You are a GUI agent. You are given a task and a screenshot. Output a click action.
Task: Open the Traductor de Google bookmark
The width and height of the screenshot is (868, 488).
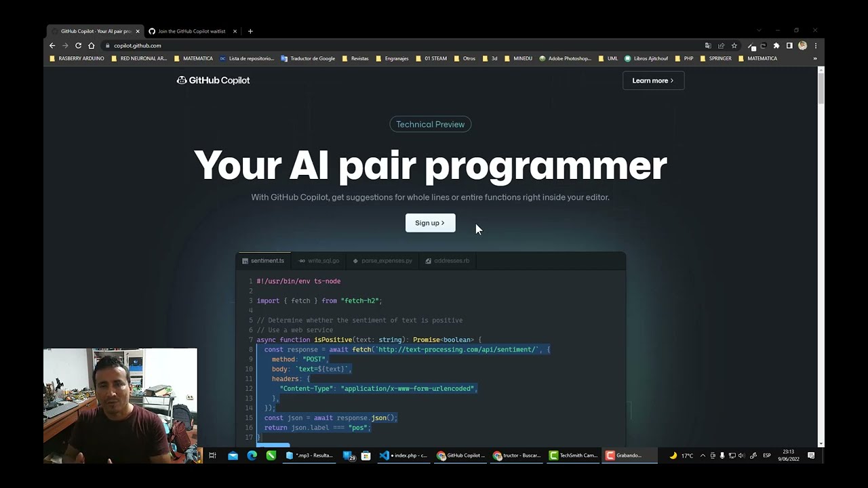tap(308, 58)
